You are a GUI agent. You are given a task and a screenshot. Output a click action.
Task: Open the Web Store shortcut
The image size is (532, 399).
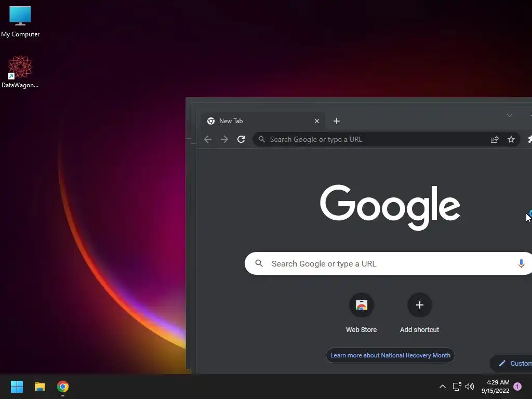[x=362, y=313]
